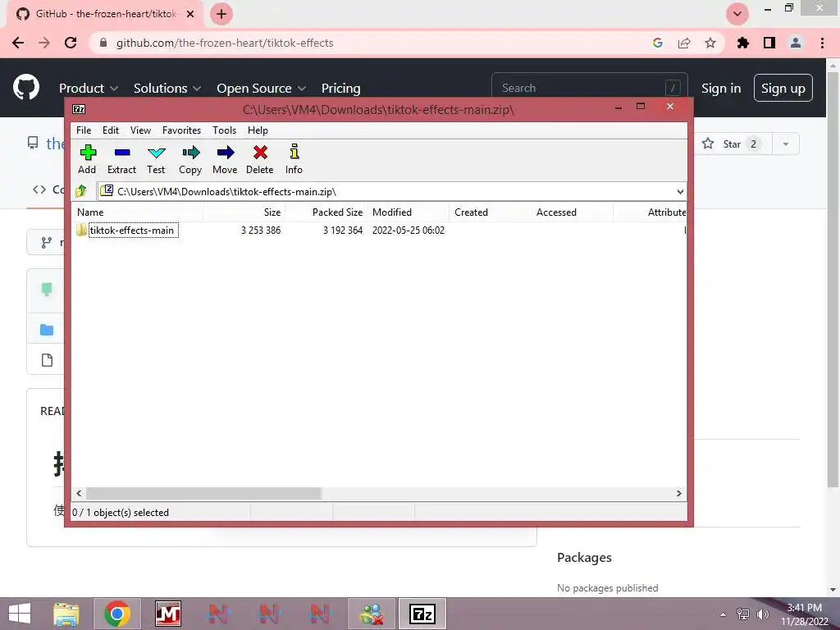Open the Tools menu in 7-Zip
The image size is (840, 630).
[224, 130]
